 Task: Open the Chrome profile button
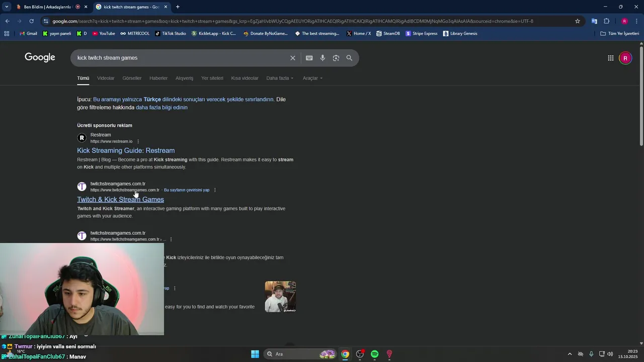(624, 21)
